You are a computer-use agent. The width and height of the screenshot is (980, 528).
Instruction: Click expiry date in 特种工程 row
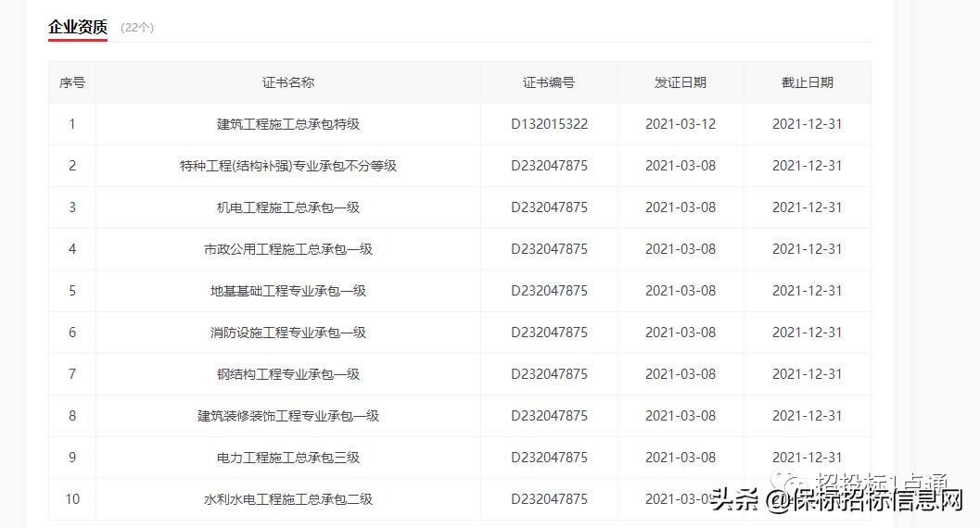click(807, 166)
